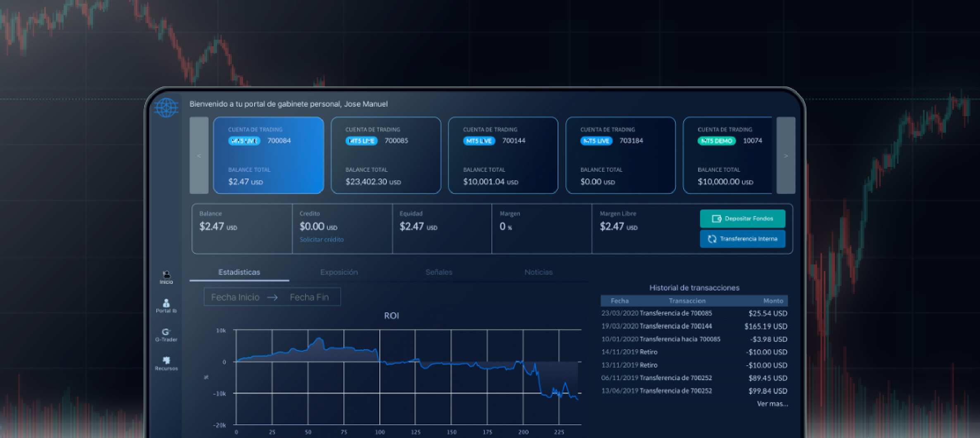Open Portal Ib in sidebar
The image size is (980, 438).
coord(166,306)
